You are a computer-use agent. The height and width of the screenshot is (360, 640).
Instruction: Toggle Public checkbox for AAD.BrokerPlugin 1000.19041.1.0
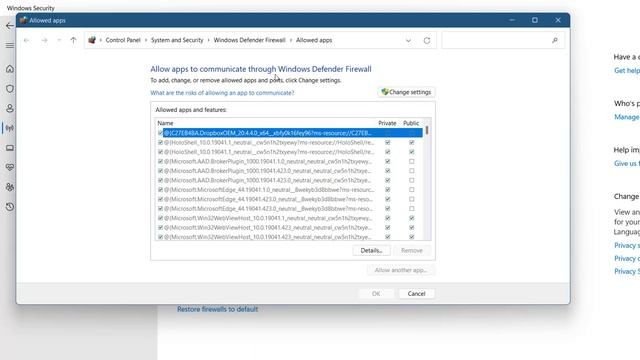411,162
